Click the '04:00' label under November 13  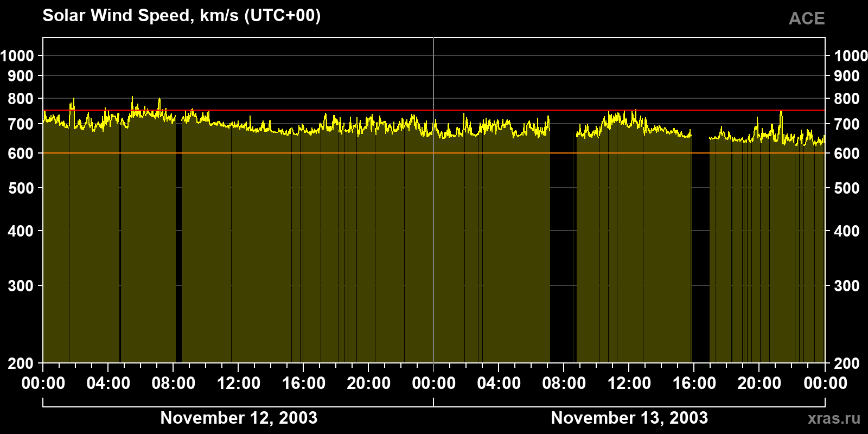(499, 384)
